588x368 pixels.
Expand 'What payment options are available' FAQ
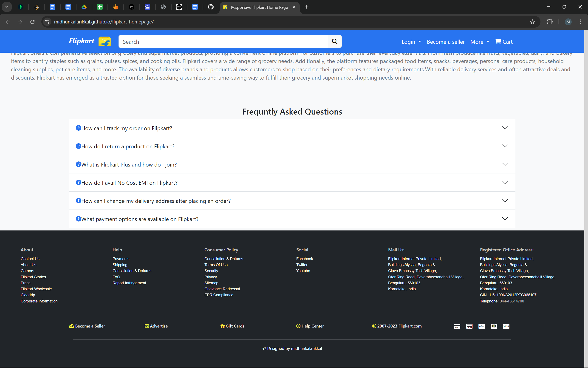[x=292, y=219]
